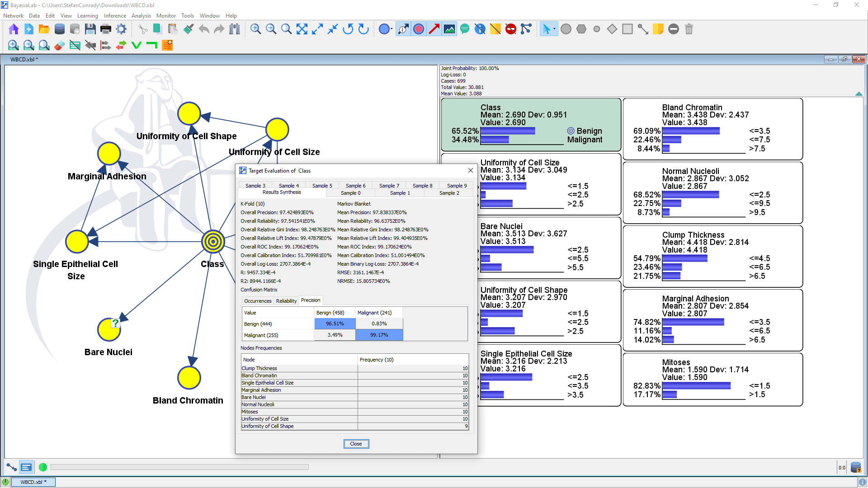
Task: Open the Inference menu
Action: [115, 16]
